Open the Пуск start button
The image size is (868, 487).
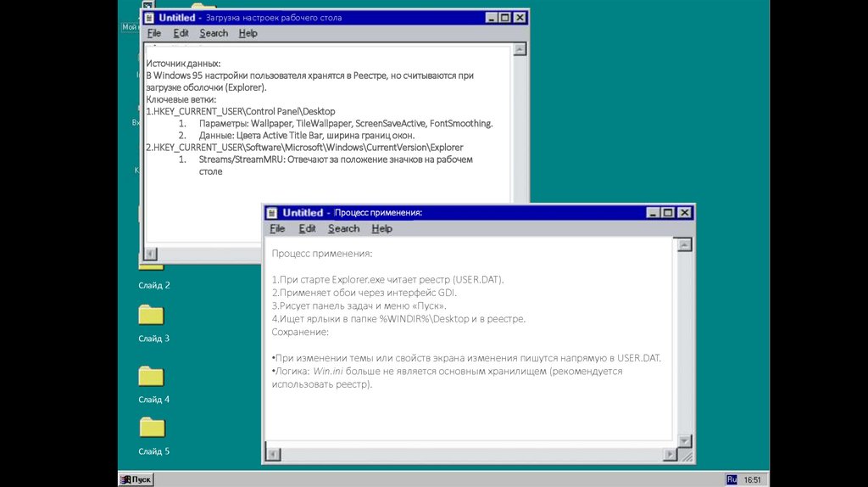point(136,479)
